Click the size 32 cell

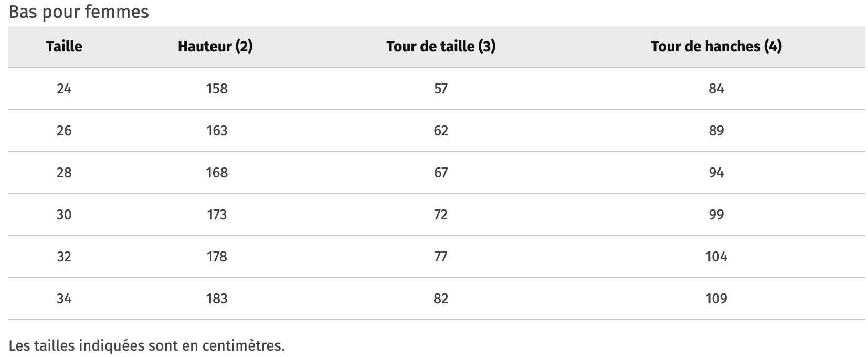tap(64, 257)
